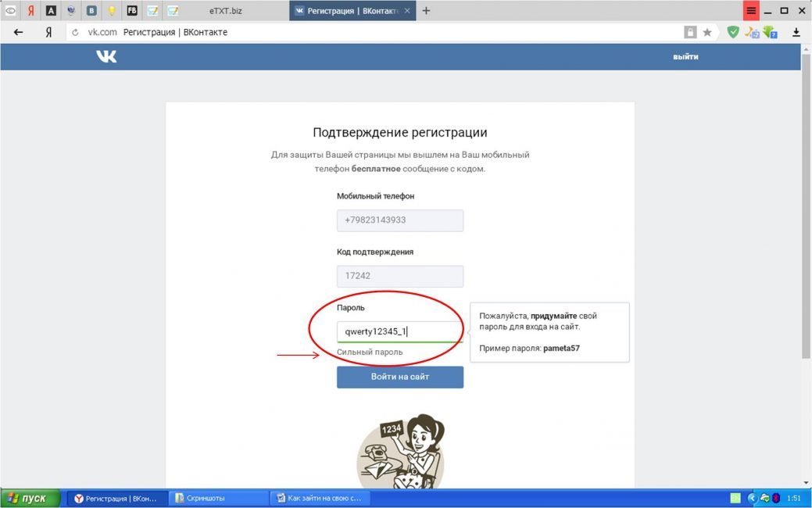Image resolution: width=812 pixels, height=508 pixels.
Task: Click the VK logo in the header
Action: coord(106,56)
